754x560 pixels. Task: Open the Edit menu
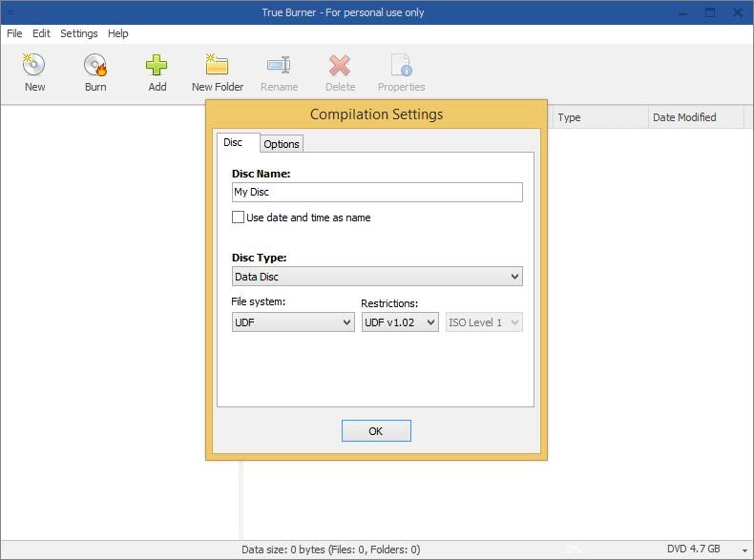pos(41,33)
